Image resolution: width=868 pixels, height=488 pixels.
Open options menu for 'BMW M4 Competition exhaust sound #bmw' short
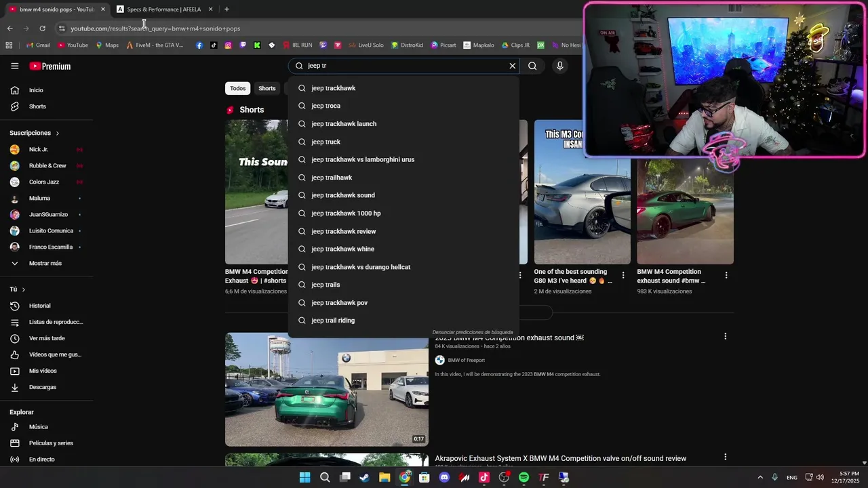(x=726, y=275)
